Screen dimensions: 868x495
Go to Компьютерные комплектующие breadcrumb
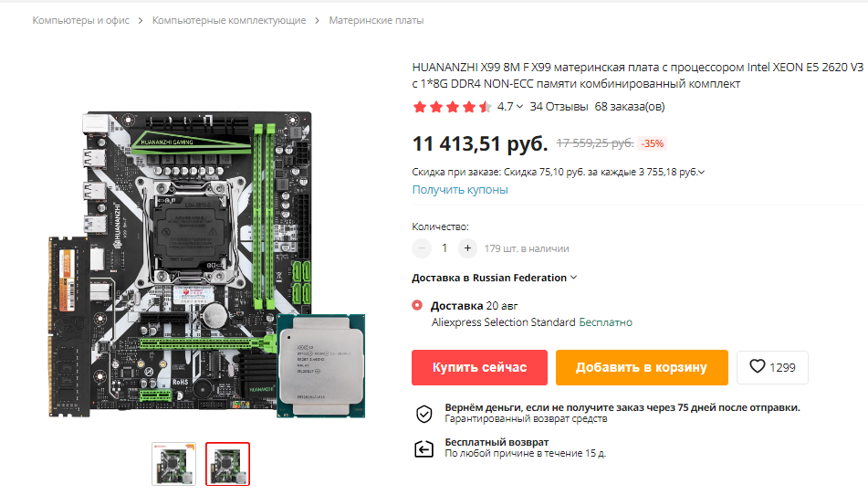(229, 20)
